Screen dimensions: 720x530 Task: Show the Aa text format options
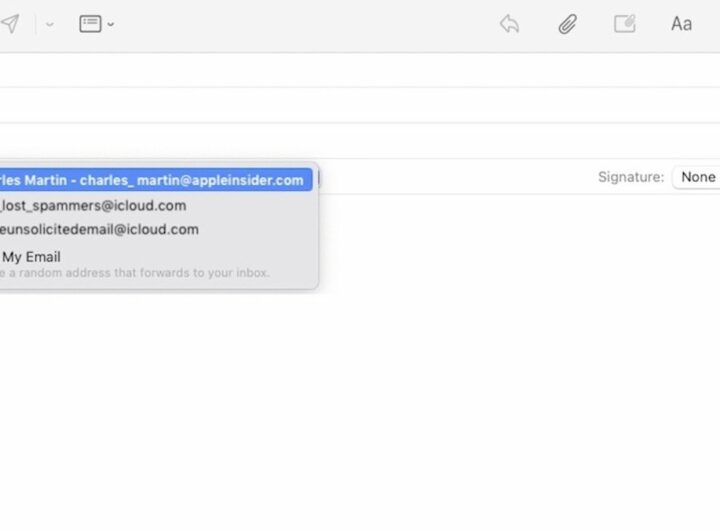point(682,24)
